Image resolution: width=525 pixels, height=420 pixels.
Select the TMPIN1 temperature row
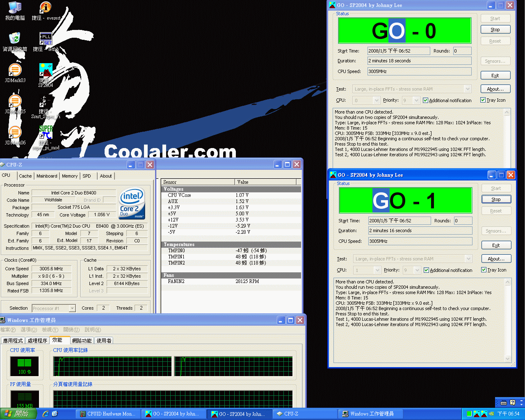[231, 257]
